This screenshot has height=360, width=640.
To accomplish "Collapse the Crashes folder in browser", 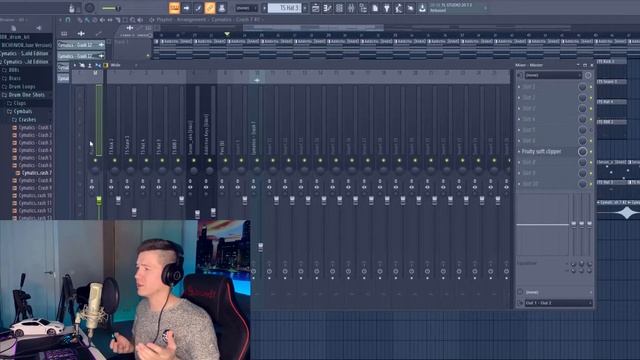I will pos(27,120).
